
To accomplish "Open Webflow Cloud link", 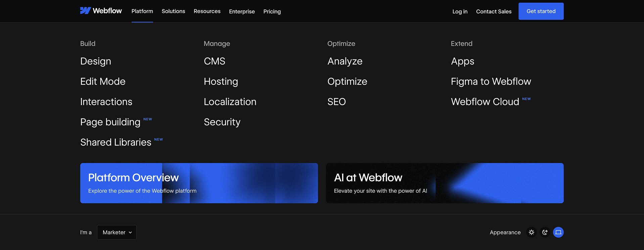I will pos(485,102).
